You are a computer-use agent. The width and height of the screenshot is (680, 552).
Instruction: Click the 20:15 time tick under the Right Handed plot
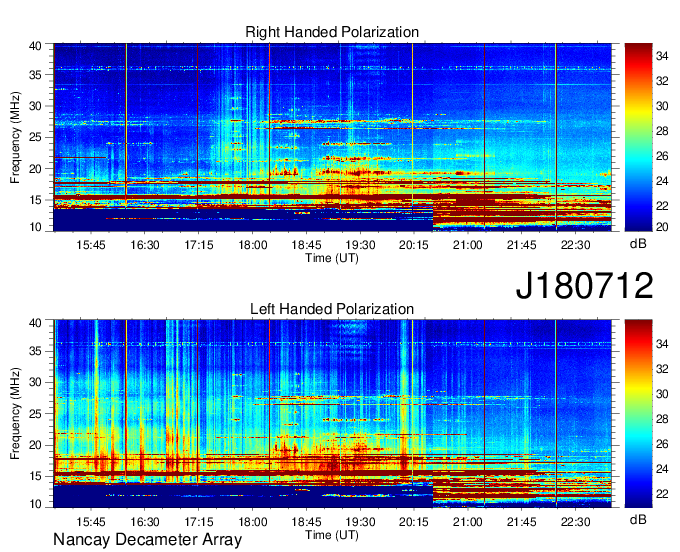[414, 245]
